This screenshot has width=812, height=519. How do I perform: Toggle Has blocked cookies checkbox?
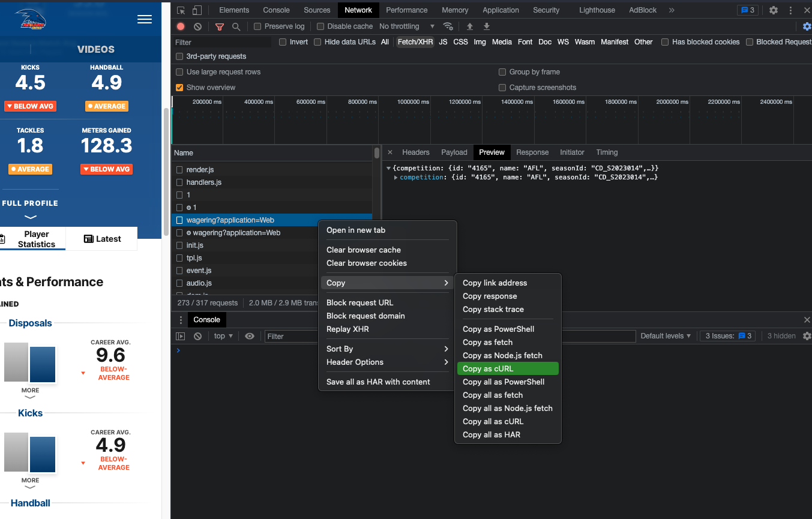tap(665, 42)
